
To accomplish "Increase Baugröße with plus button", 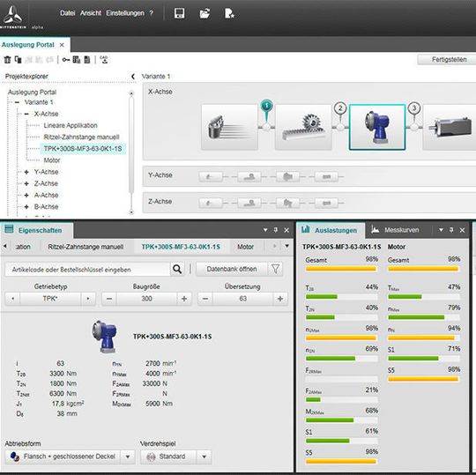I will [184, 299].
